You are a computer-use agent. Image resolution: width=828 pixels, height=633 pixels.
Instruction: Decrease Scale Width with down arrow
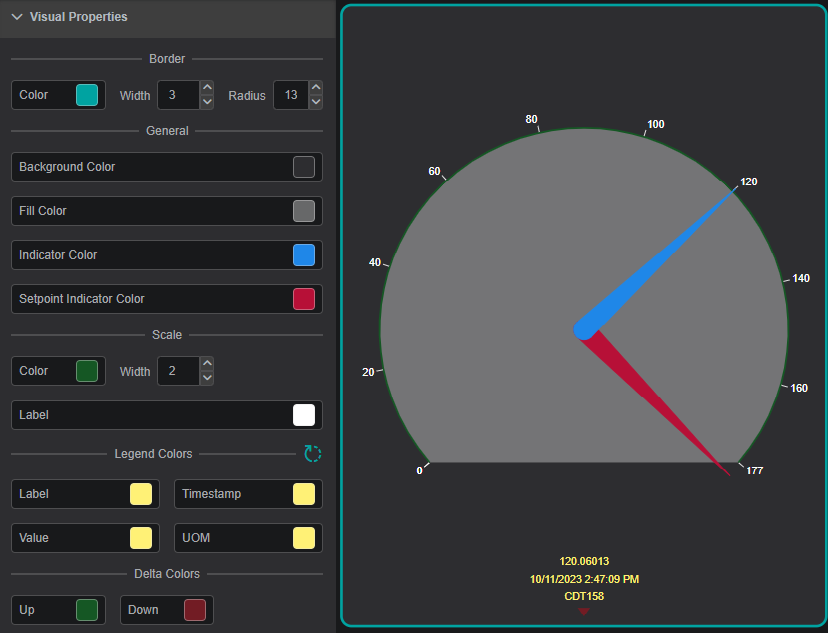coord(208,378)
